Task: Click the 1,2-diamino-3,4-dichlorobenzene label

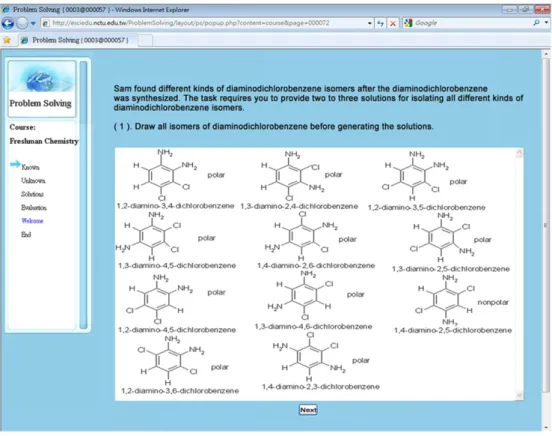Action: click(x=175, y=206)
